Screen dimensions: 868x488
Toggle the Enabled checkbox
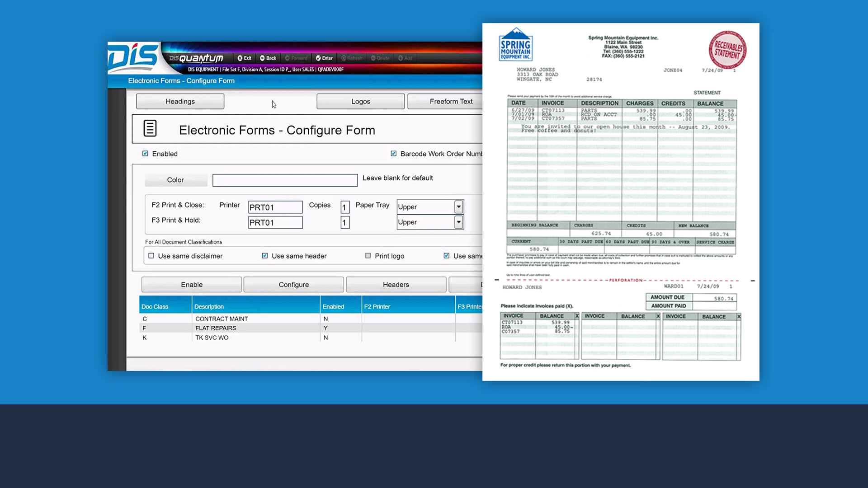(145, 154)
